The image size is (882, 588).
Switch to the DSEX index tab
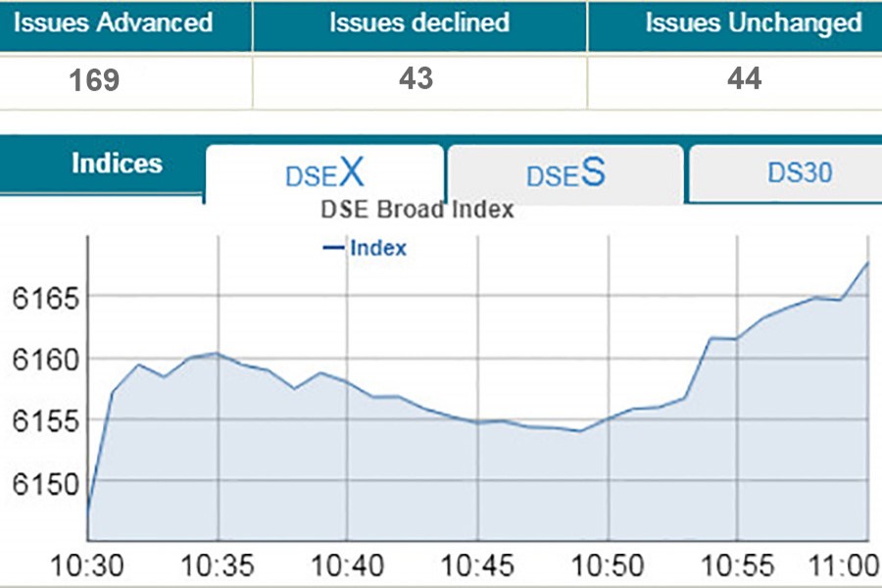point(324,174)
